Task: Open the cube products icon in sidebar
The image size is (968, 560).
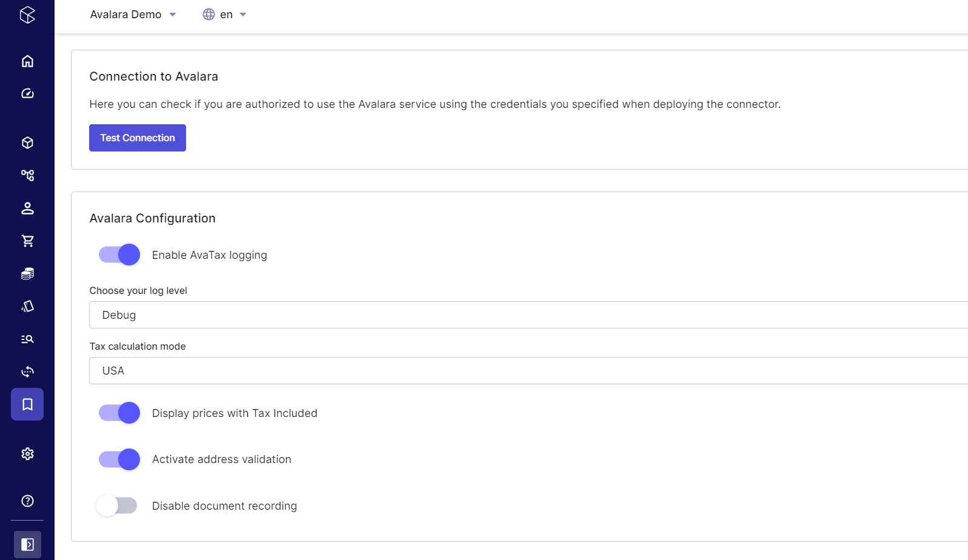Action: pos(27,142)
